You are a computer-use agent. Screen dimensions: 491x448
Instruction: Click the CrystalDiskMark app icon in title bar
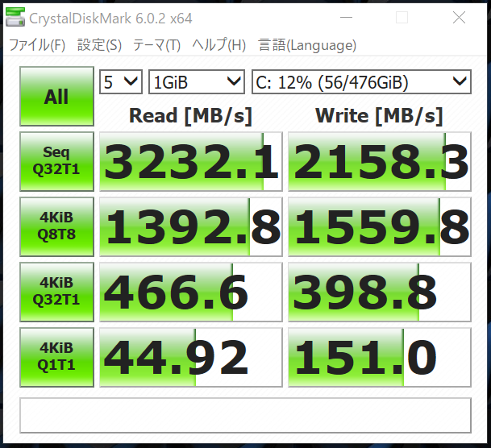pyautogui.click(x=15, y=18)
